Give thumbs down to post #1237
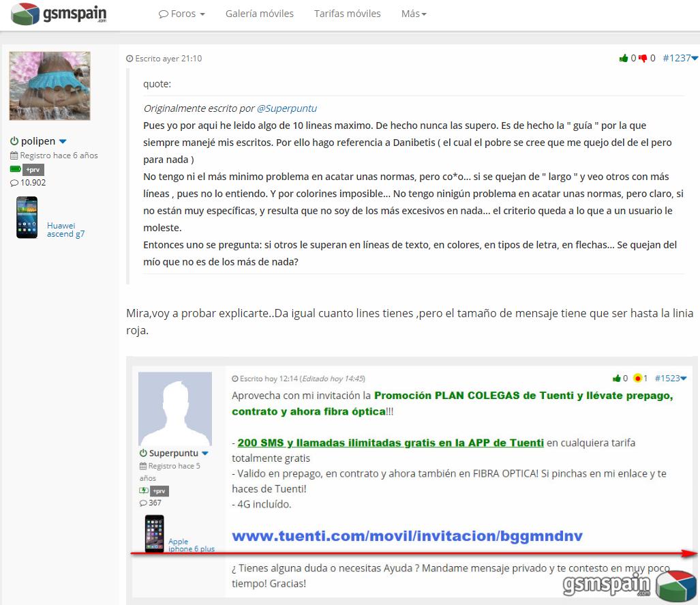 pos(643,58)
